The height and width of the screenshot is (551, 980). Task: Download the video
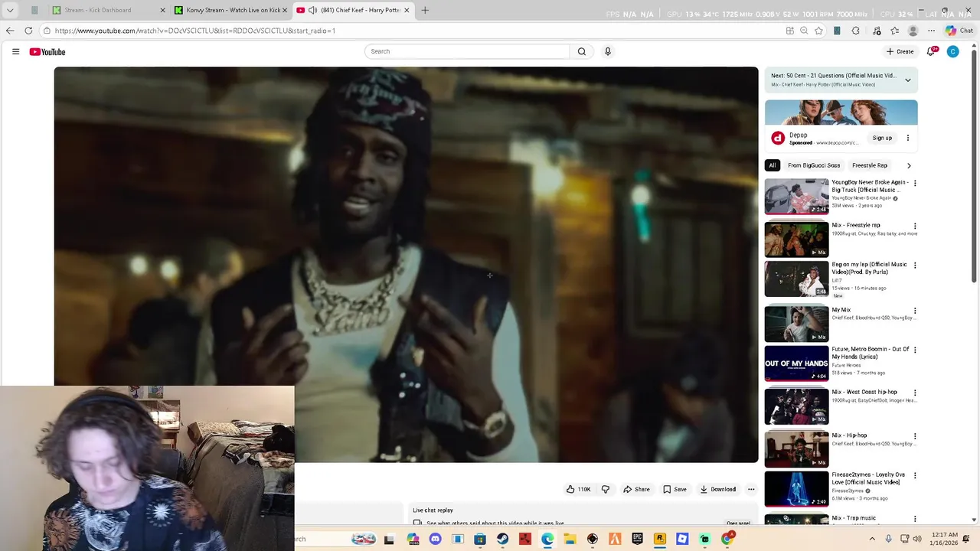point(717,489)
